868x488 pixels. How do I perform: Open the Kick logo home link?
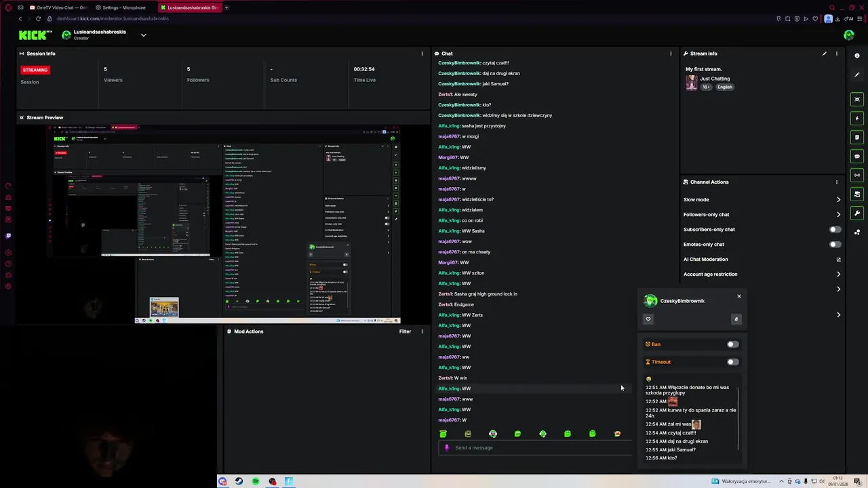click(35, 35)
